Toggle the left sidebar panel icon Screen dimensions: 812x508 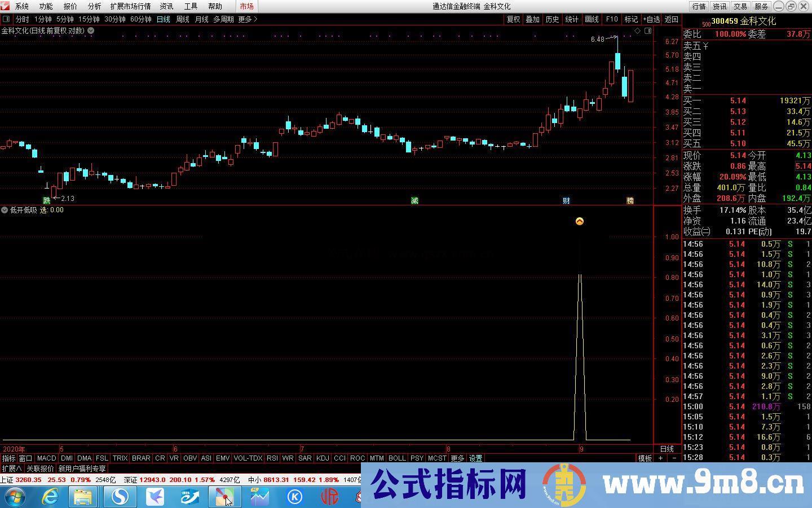coord(6,19)
